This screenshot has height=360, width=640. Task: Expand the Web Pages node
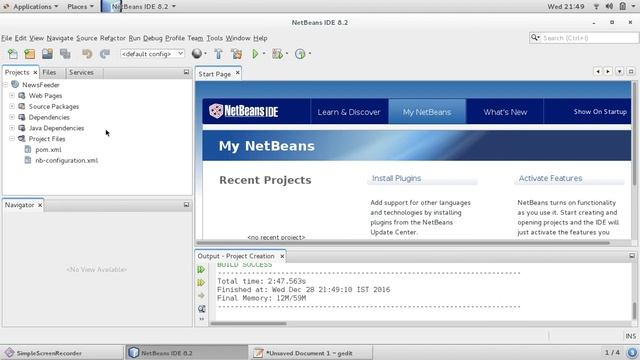[12, 96]
